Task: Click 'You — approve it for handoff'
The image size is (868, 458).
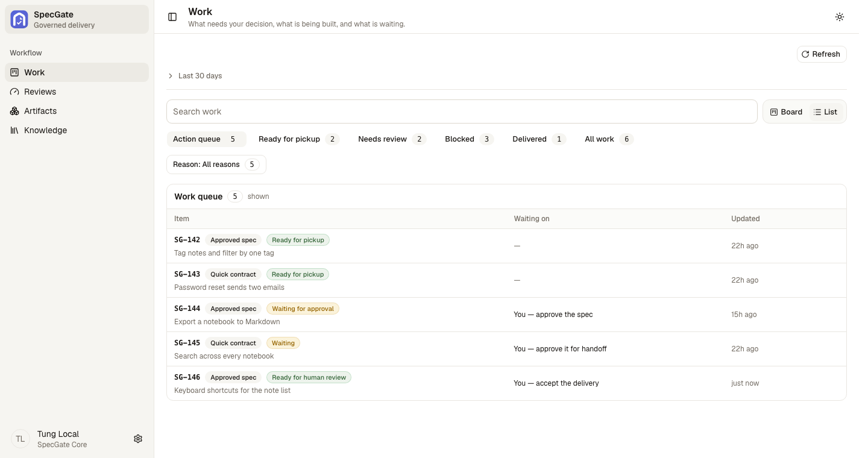Action: click(561, 349)
